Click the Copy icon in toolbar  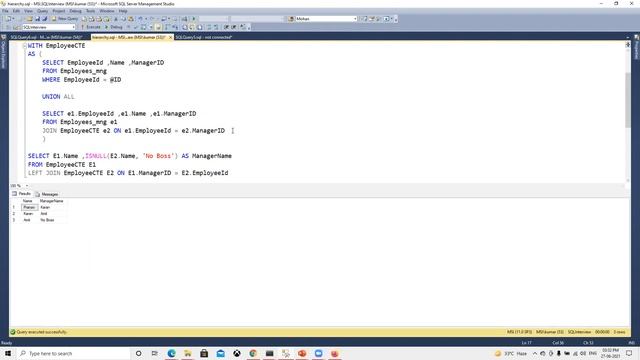coord(123,19)
